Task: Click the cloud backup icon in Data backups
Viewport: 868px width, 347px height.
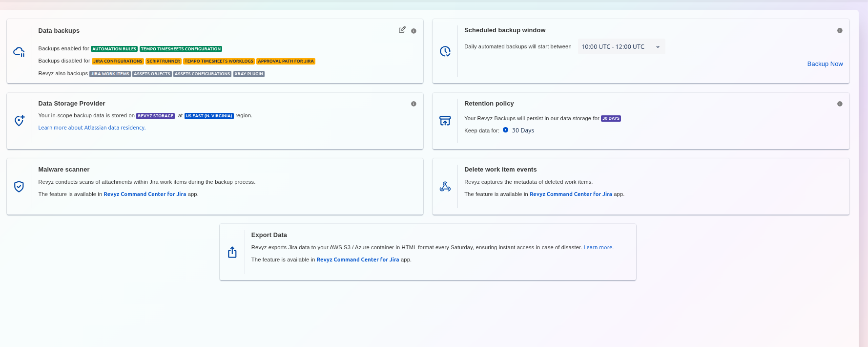Action: (x=19, y=52)
